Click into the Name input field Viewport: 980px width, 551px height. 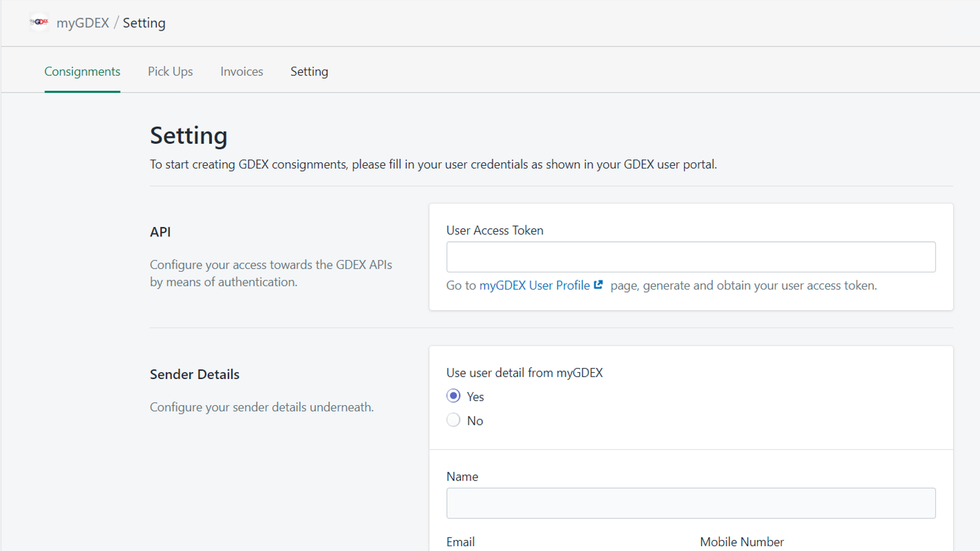(691, 503)
